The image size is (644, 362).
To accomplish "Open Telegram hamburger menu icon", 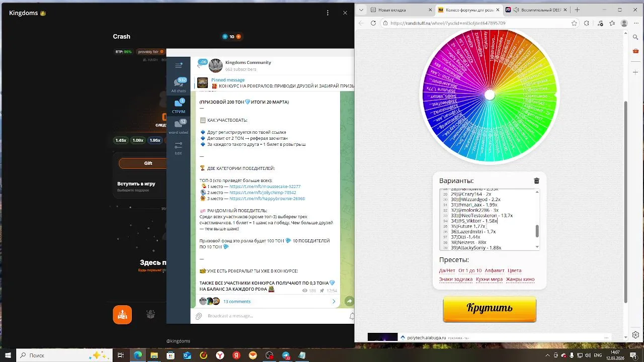I will click(179, 65).
